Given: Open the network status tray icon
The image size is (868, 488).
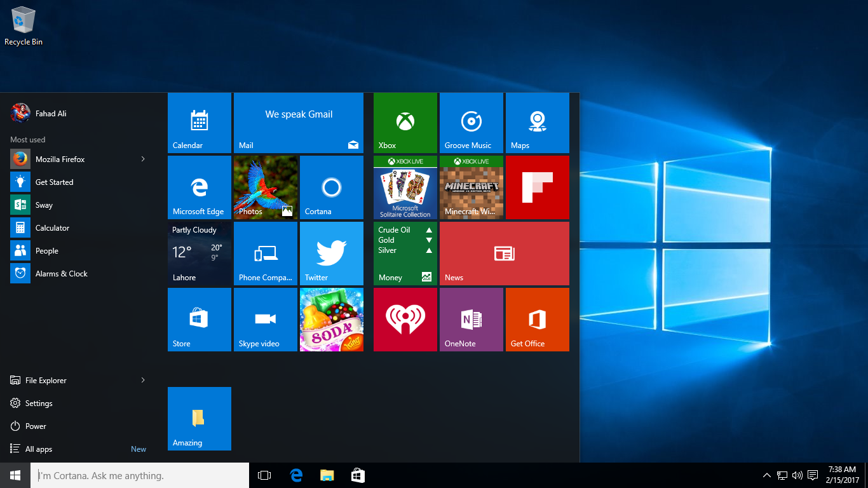Looking at the screenshot, I should click(782, 475).
